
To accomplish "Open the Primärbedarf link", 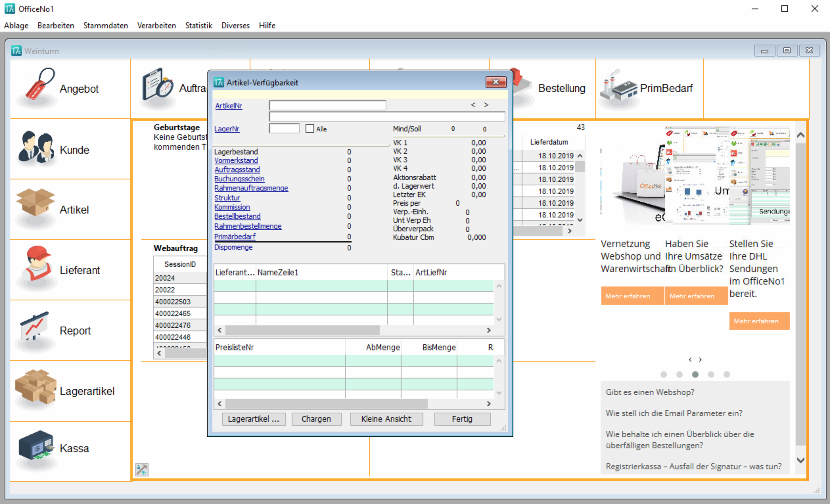I will click(x=235, y=237).
